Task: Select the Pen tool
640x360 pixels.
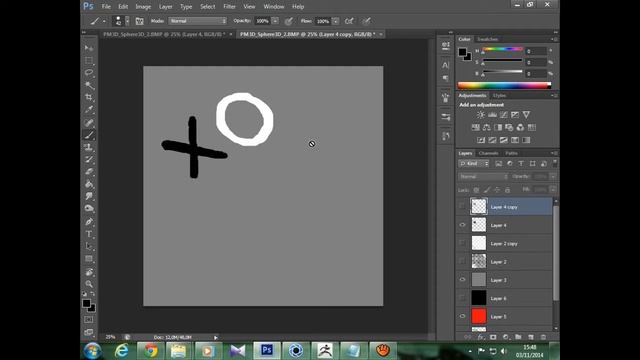Action: coord(89,222)
